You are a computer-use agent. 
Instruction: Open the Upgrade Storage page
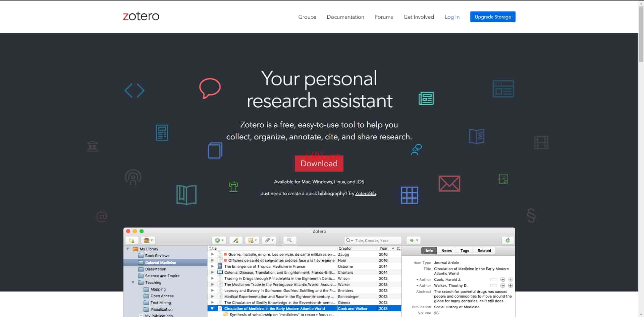point(493,16)
